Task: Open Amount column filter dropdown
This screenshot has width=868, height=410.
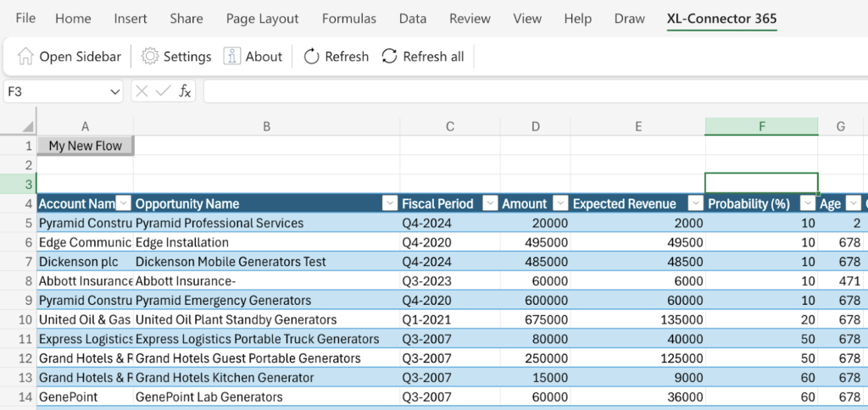Action: (561, 203)
